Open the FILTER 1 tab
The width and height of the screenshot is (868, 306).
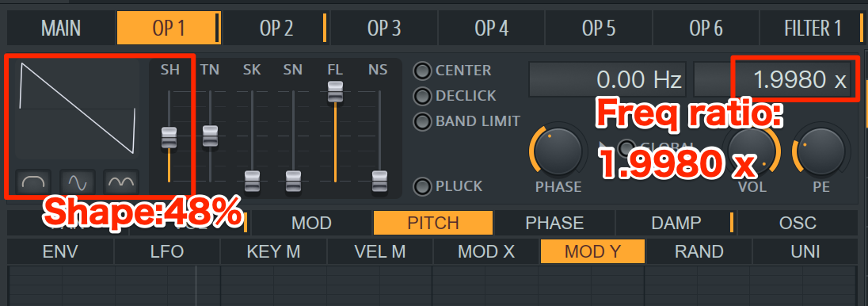click(812, 28)
